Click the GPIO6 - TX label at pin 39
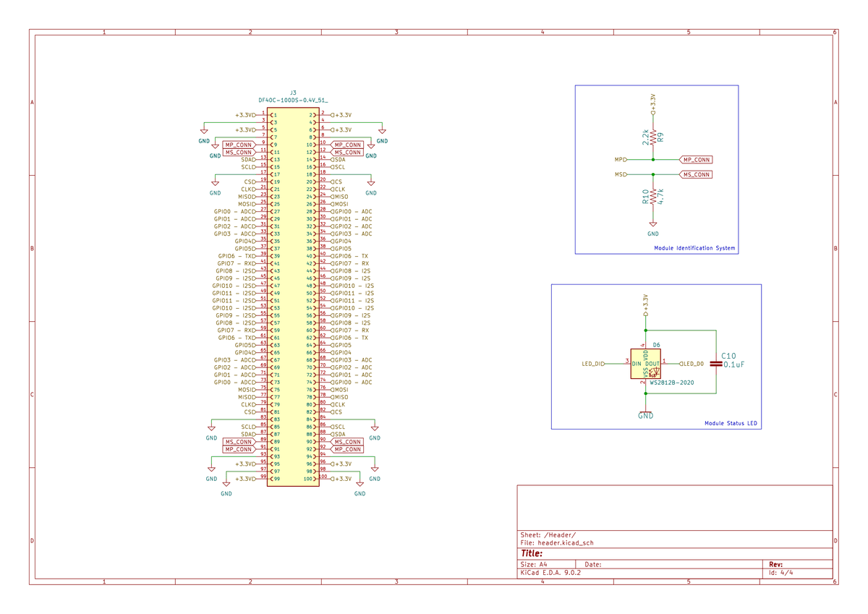Image resolution: width=868 pixels, height=614 pixels. (237, 256)
